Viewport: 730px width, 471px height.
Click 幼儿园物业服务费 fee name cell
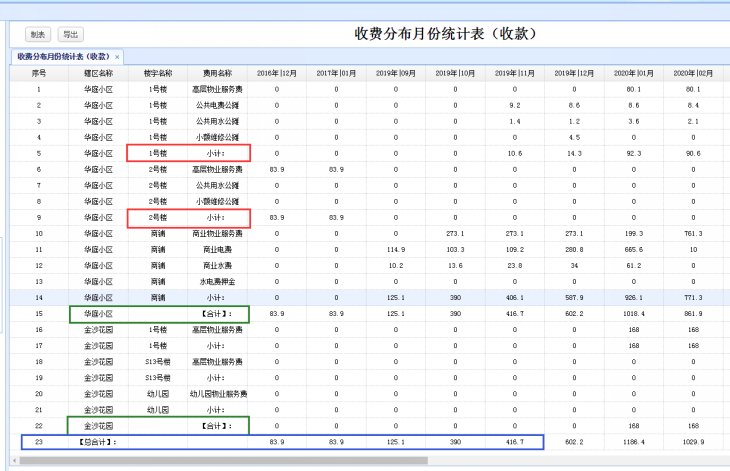point(217,394)
